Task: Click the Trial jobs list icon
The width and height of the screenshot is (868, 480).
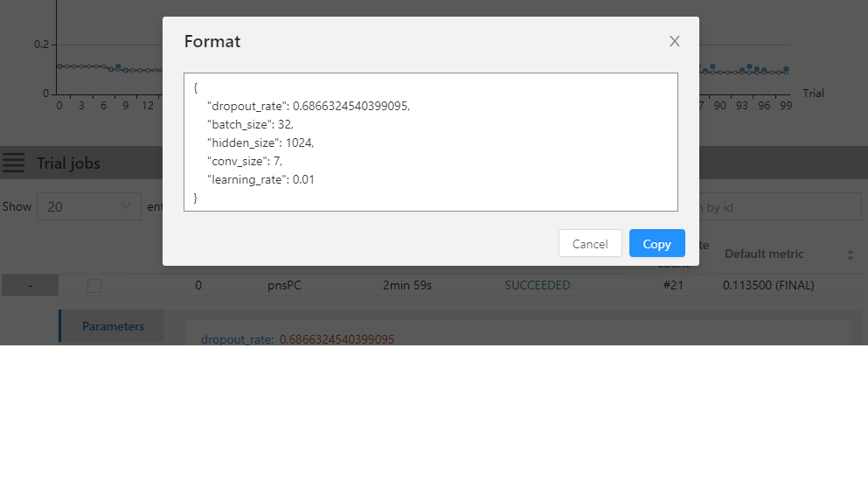Action: point(14,163)
